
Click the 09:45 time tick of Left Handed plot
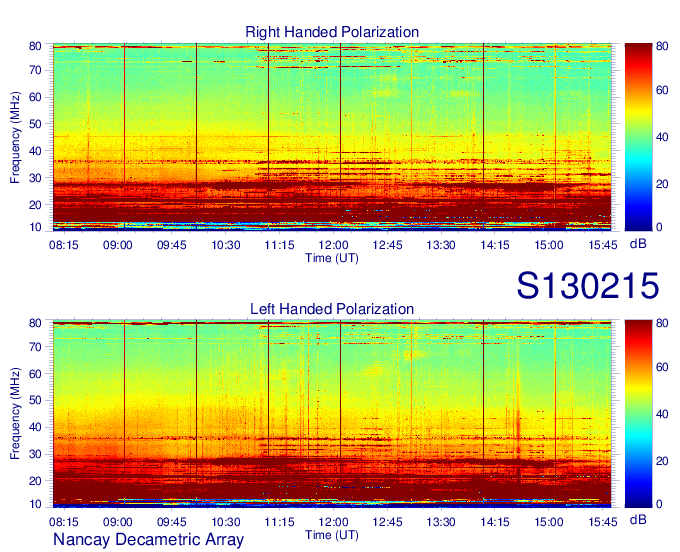(x=171, y=522)
